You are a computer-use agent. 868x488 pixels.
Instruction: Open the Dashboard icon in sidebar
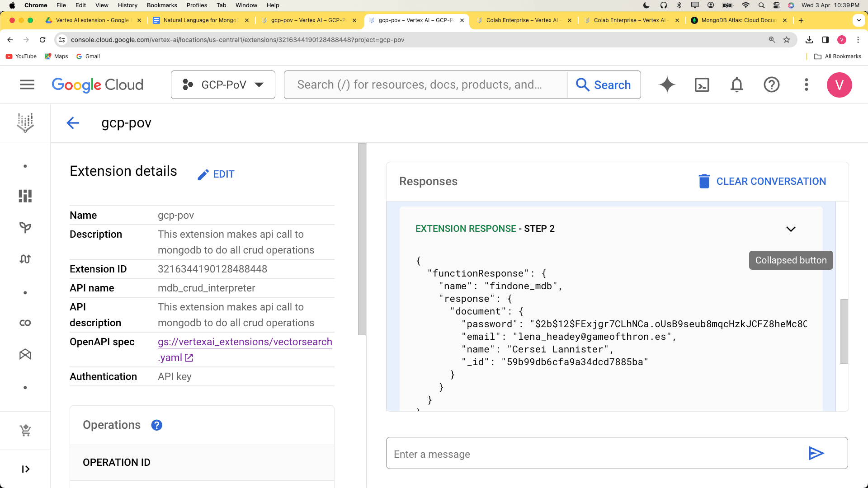(x=25, y=196)
